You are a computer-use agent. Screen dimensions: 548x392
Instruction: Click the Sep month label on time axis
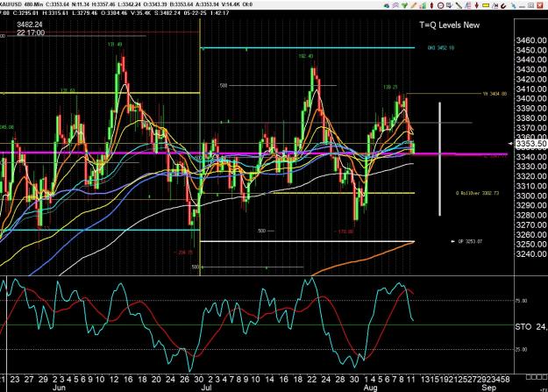coord(488,388)
